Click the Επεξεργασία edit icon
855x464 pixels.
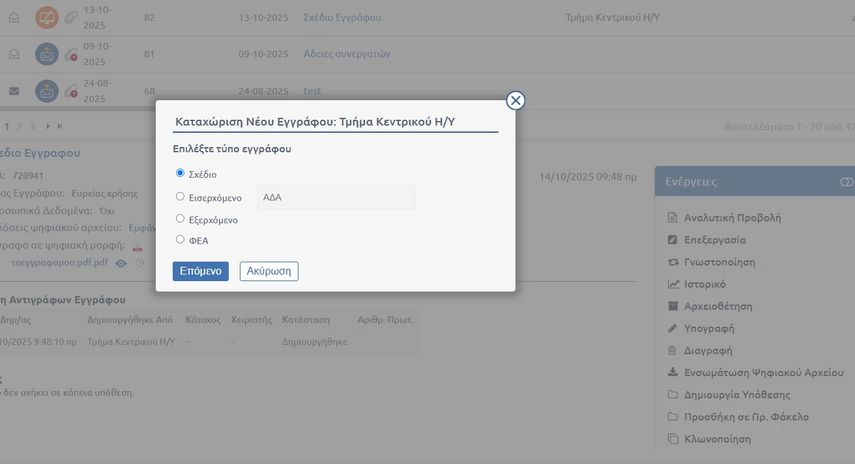[673, 240]
